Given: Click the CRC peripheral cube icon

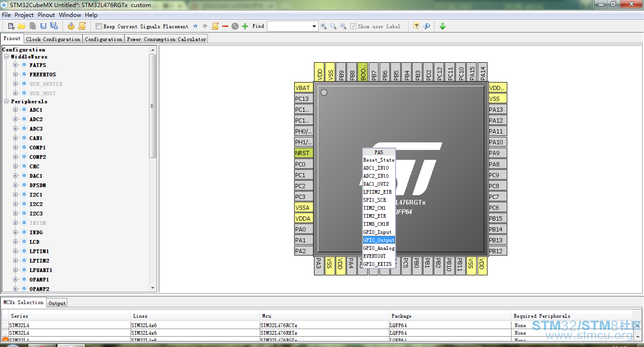Looking at the screenshot, I should click(x=24, y=166).
